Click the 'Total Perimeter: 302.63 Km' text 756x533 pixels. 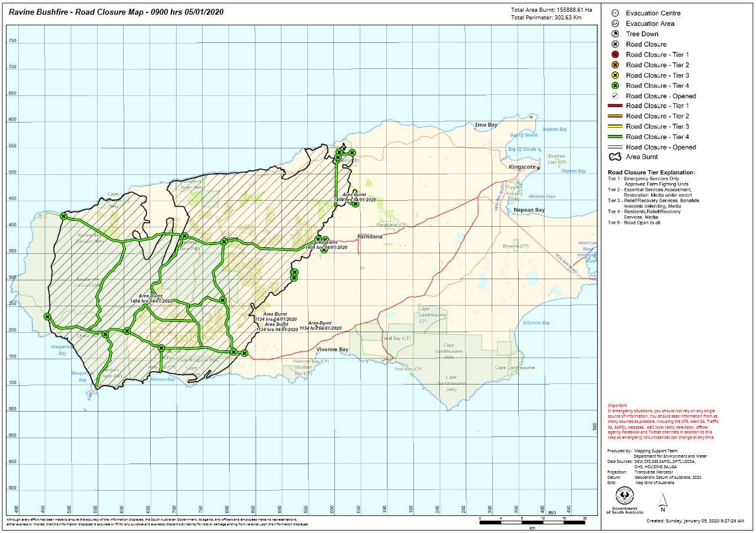point(546,18)
